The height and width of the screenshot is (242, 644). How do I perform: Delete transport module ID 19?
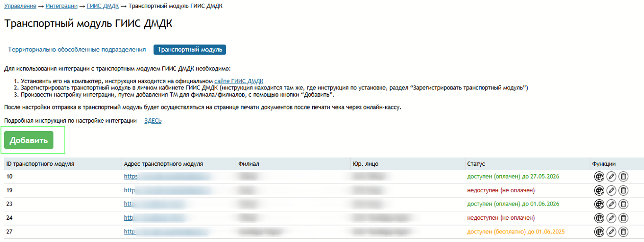coord(624,190)
